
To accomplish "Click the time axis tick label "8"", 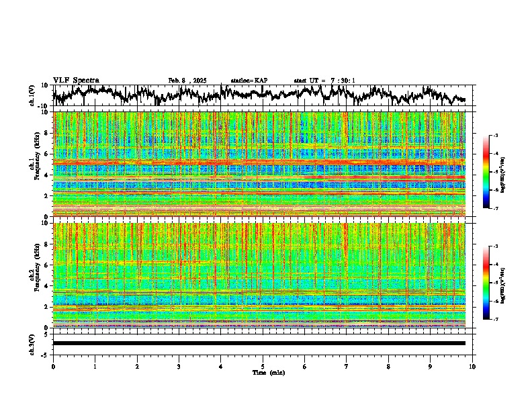I will tap(388, 367).
